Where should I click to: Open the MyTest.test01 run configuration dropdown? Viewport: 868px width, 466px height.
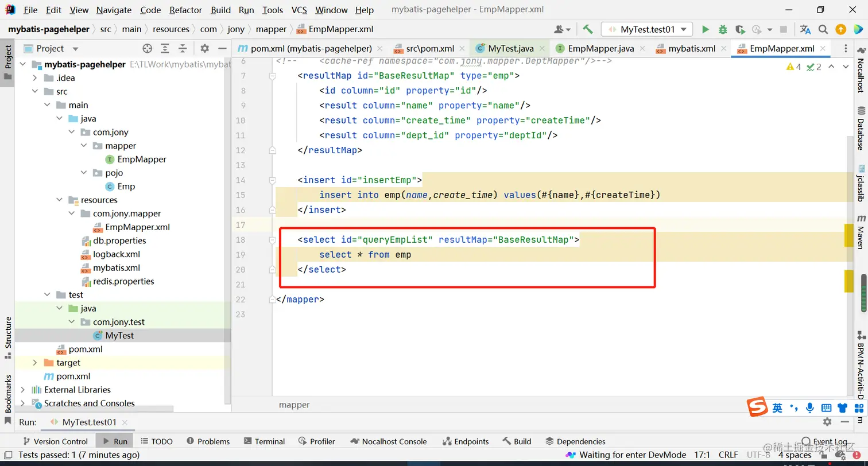pyautogui.click(x=647, y=29)
